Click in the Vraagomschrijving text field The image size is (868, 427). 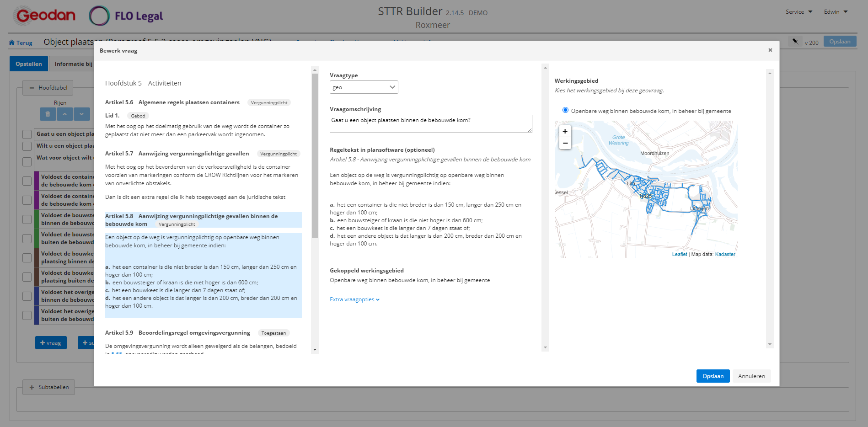tap(431, 124)
